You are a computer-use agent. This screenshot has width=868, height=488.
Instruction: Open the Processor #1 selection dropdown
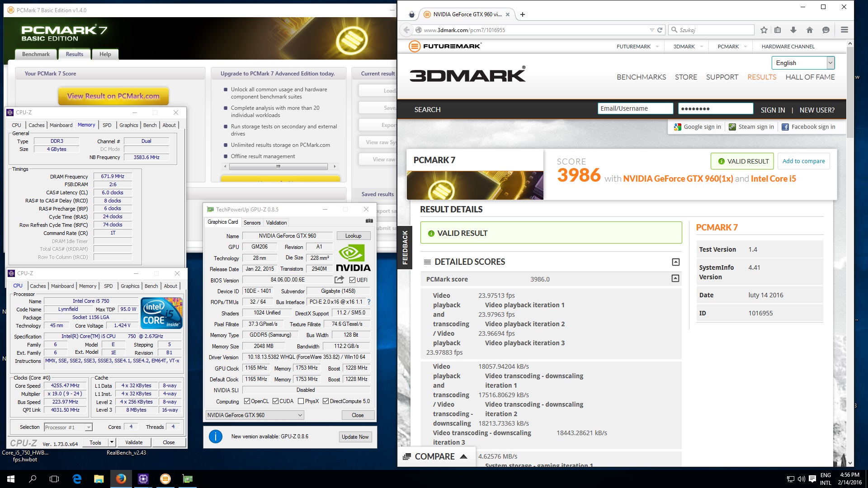tap(68, 427)
